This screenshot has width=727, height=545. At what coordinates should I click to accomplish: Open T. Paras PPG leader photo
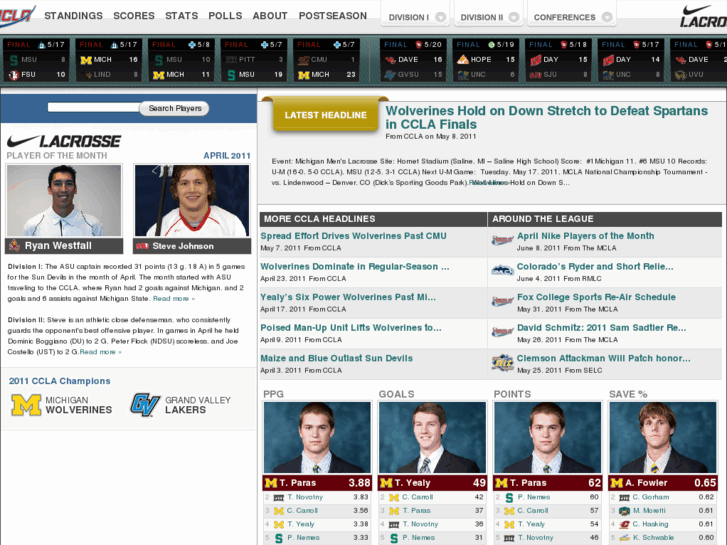click(317, 437)
